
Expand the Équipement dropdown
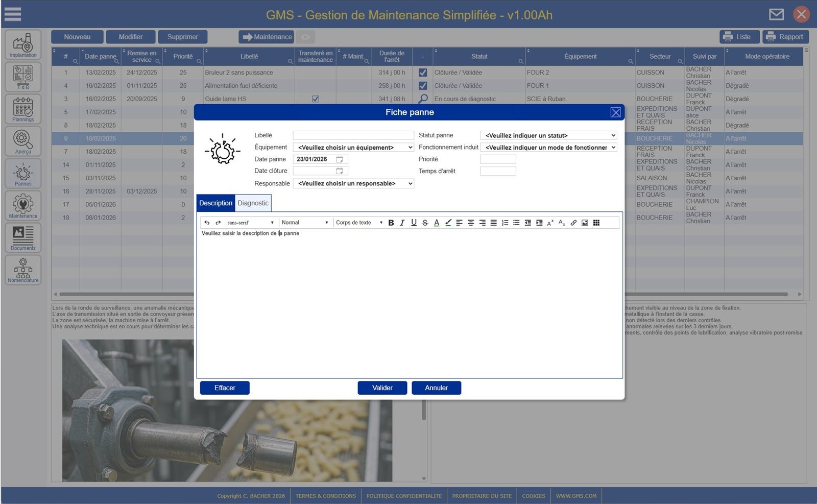tap(353, 148)
